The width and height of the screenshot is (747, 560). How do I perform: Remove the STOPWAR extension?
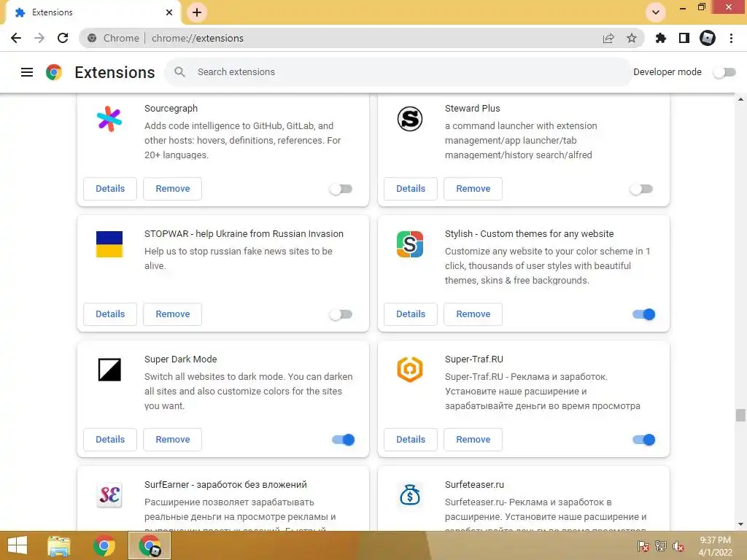tap(172, 314)
